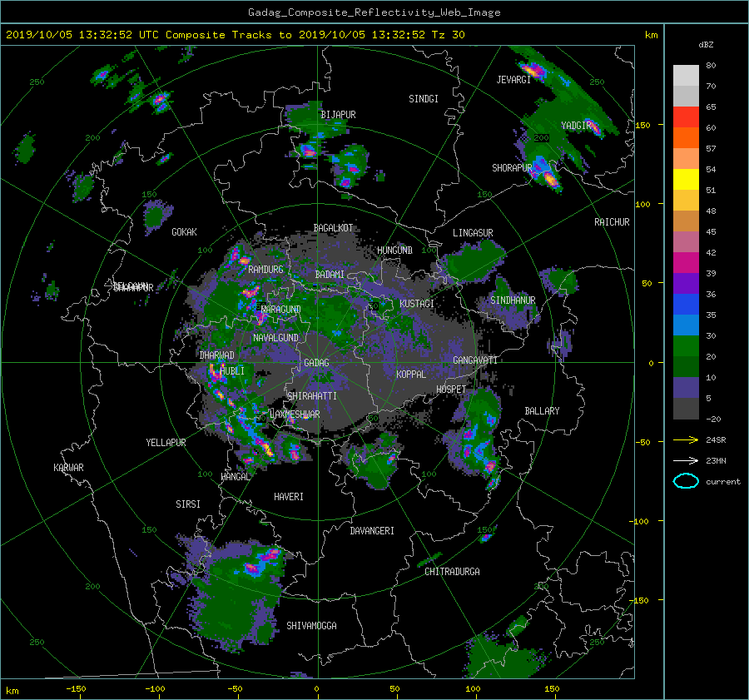This screenshot has height=700, width=749.
Task: Click the RAICHUR city label
Action: pos(612,222)
